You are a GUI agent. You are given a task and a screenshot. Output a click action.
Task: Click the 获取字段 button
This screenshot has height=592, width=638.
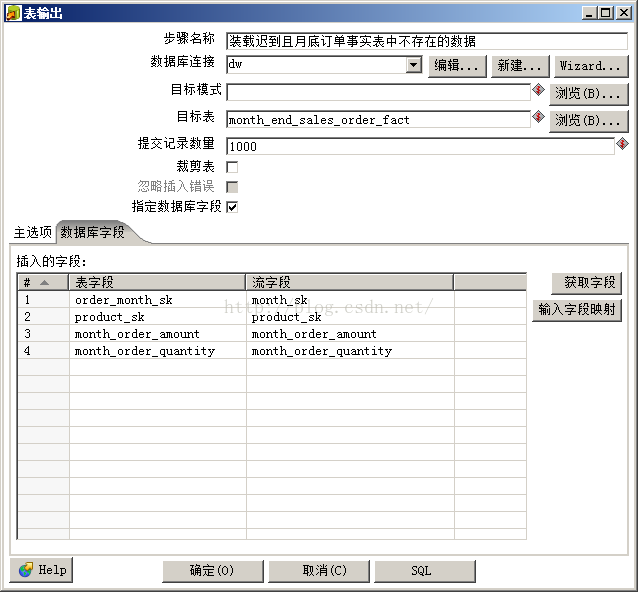click(x=586, y=283)
